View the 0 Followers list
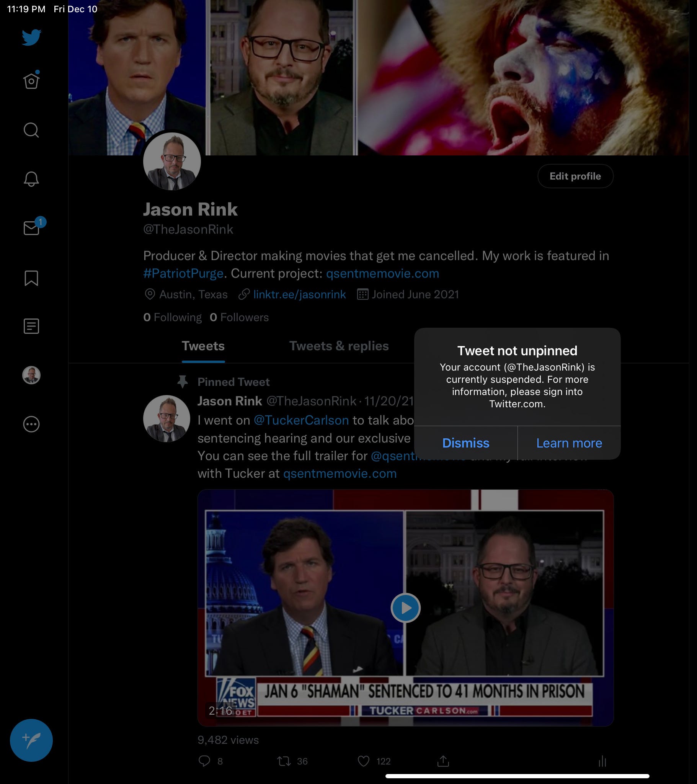 [239, 317]
